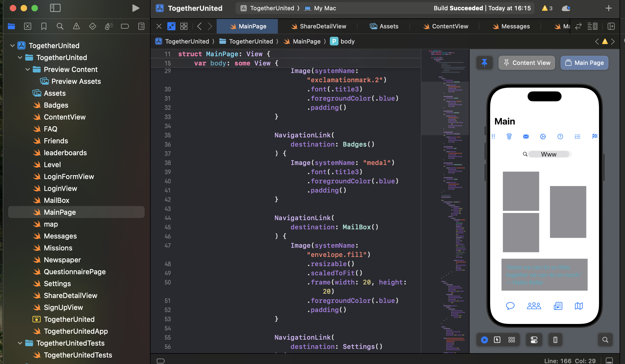Viewport: 625px width, 364px height.
Task: Collapse the Preview Content folder
Action: (x=28, y=70)
